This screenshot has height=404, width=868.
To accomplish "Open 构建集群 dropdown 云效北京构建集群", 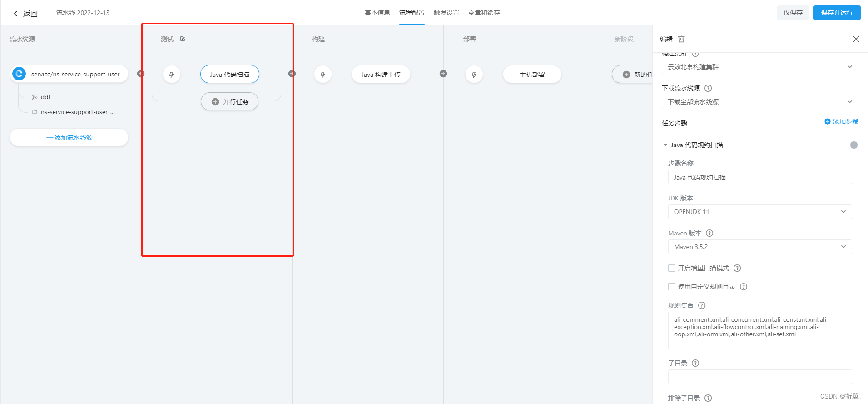I will click(760, 67).
